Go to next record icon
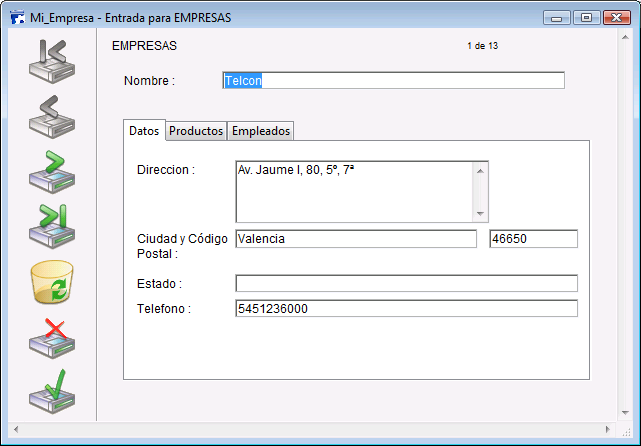641x446 pixels. click(x=51, y=171)
